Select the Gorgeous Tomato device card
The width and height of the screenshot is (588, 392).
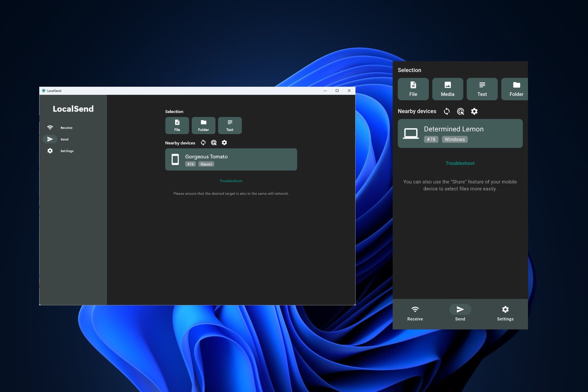click(x=231, y=159)
